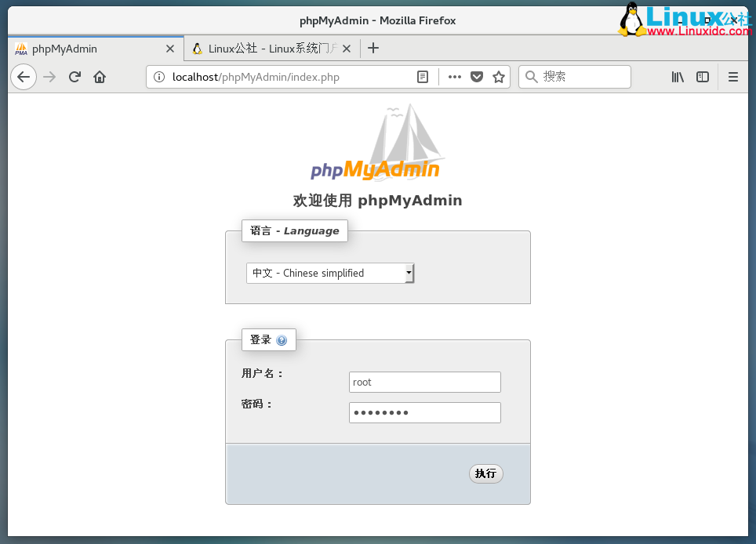Click the shield tracking protection icon
Viewport: 756px width, 544px height.
click(x=477, y=77)
